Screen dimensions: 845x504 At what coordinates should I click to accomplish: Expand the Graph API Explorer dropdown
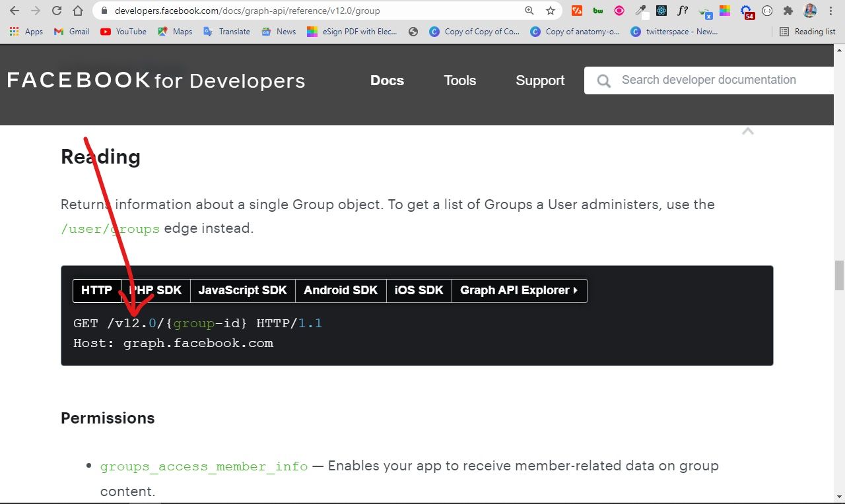[x=519, y=290]
